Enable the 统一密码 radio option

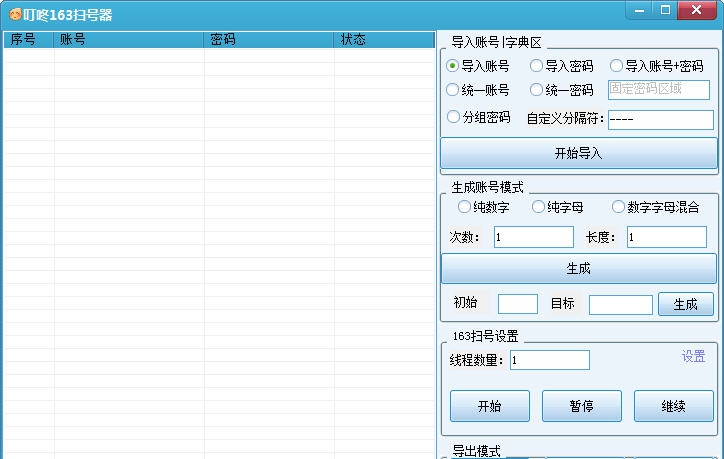tap(537, 90)
